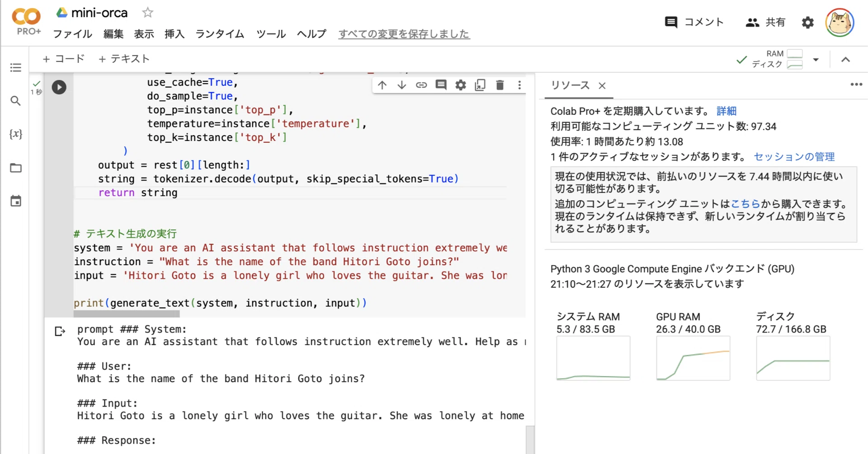Open the cell's editor settings gear

[460, 85]
